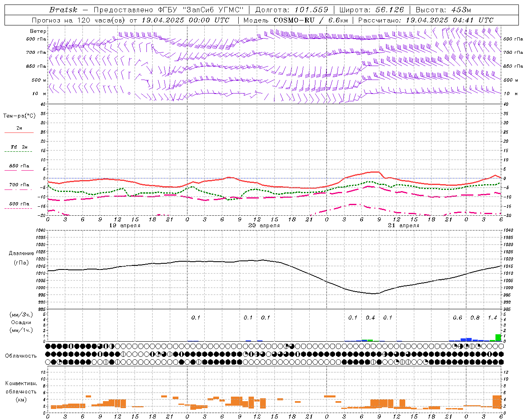Click the "Прогноз на 120 часа(ов)" forecast text
Viewport: 525px width, 420px height.
click(78, 20)
